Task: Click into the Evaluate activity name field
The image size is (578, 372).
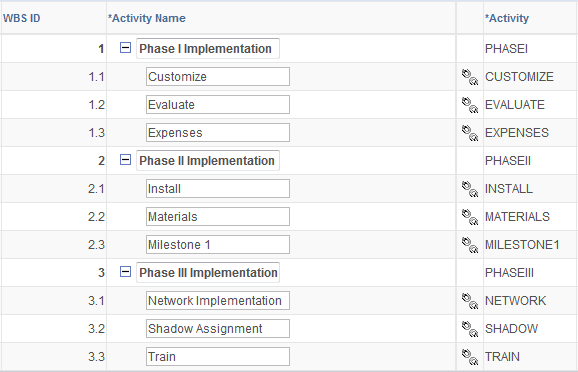Action: (218, 105)
